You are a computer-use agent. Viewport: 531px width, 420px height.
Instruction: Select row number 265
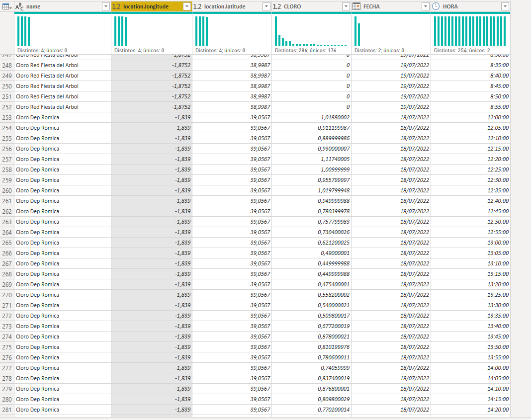coord(7,243)
